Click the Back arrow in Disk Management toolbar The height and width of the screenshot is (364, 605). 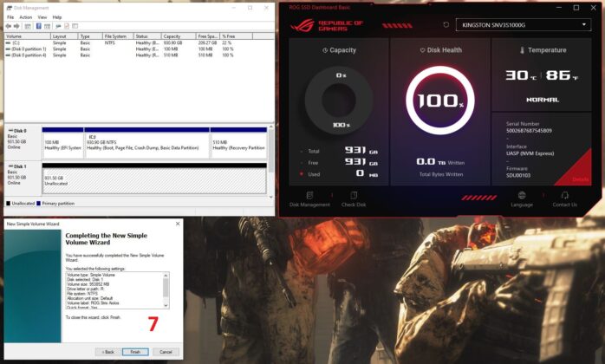[9, 26]
